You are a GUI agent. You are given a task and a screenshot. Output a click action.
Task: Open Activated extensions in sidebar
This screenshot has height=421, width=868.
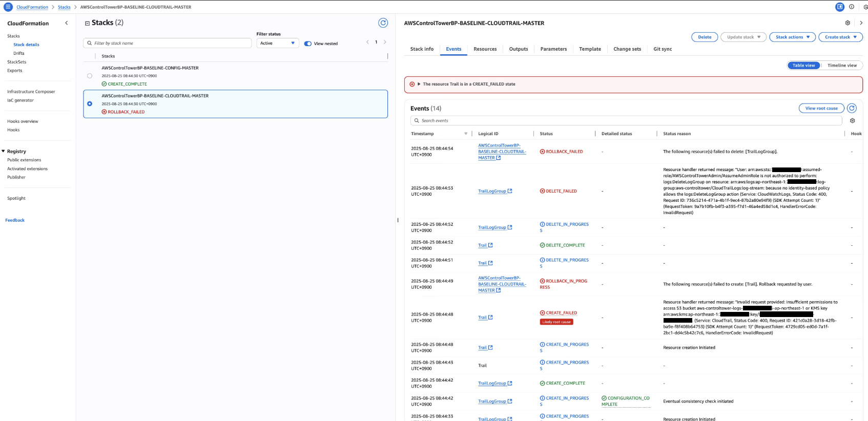pos(27,169)
